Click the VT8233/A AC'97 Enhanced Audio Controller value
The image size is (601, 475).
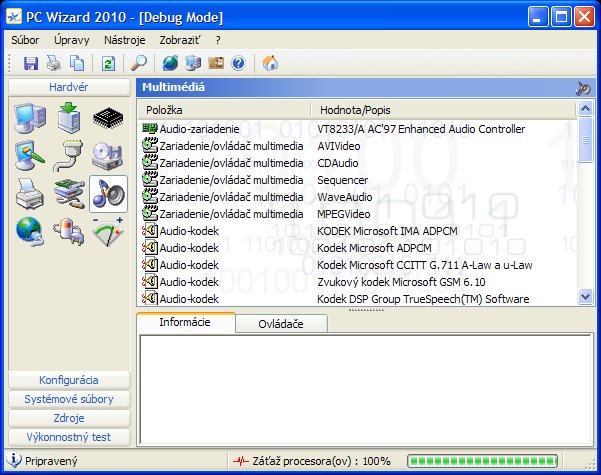pyautogui.click(x=421, y=129)
